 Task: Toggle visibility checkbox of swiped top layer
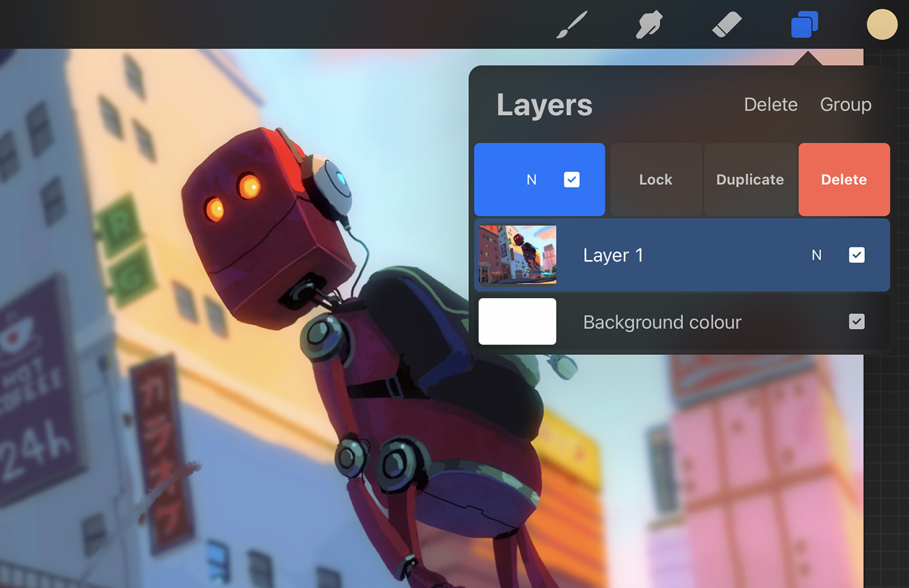tap(571, 180)
